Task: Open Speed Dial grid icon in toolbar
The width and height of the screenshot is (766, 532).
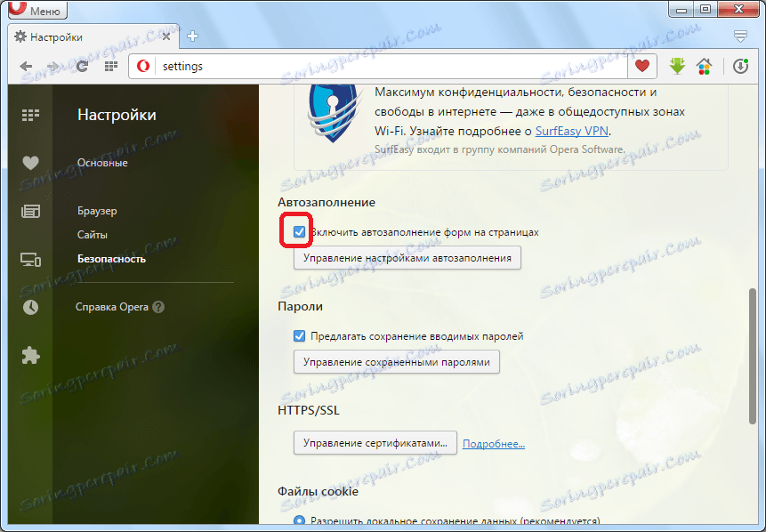Action: point(111,67)
